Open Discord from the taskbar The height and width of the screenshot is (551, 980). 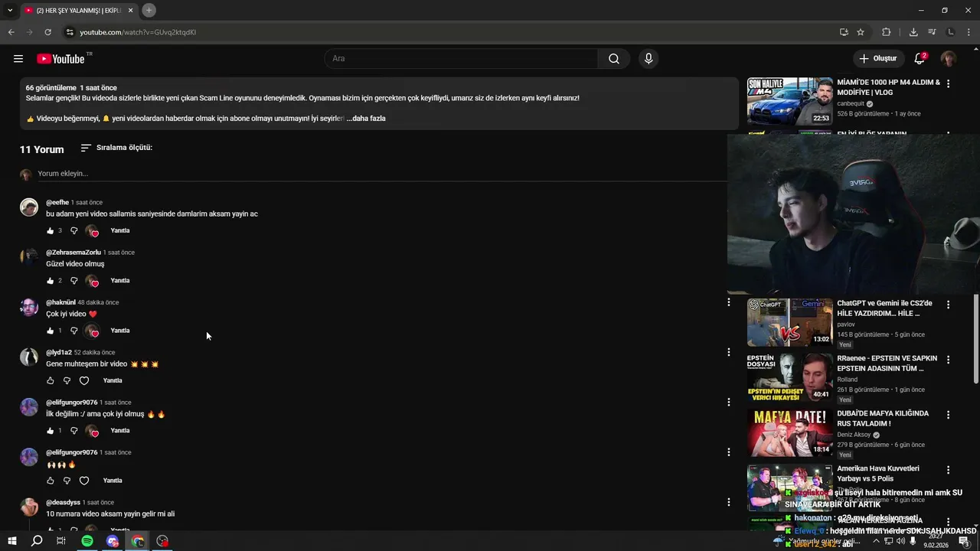[113, 541]
